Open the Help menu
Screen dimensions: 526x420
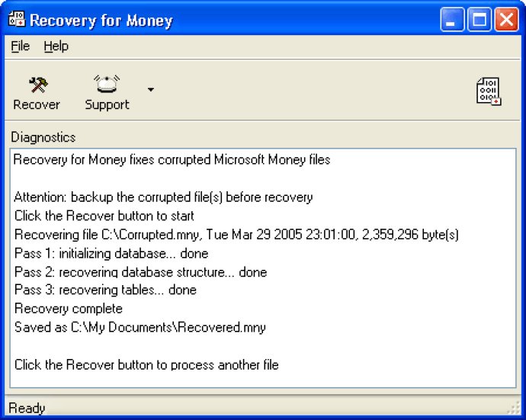coord(56,46)
